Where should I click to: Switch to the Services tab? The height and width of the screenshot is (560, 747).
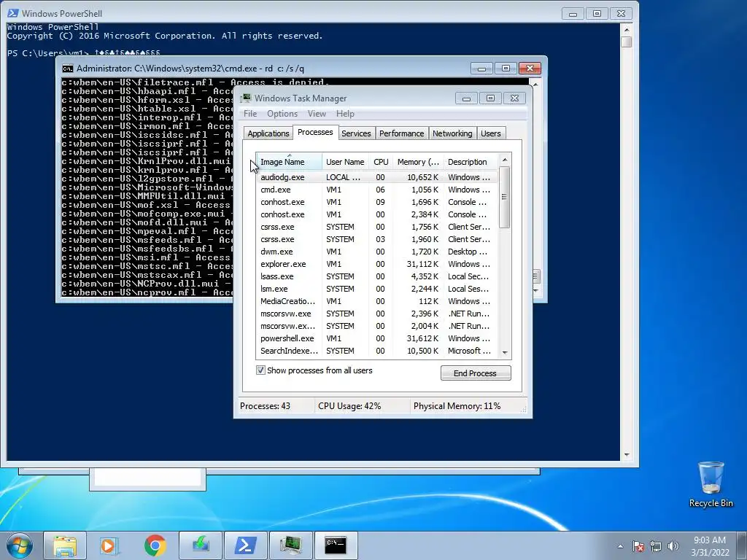tap(356, 133)
